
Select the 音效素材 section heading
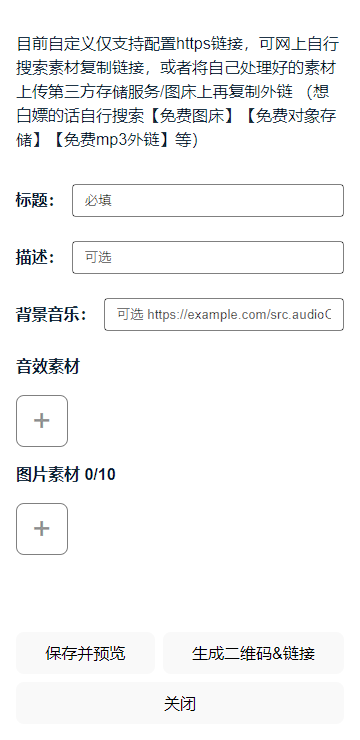tap(48, 366)
